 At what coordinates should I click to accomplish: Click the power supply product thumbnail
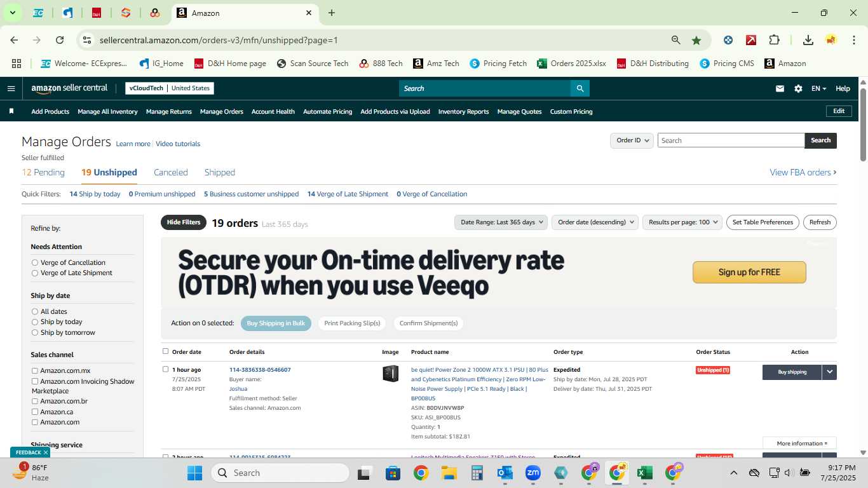(390, 374)
